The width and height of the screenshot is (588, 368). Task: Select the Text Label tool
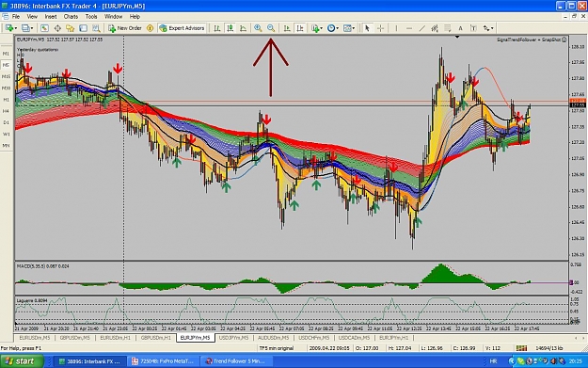[473, 28]
